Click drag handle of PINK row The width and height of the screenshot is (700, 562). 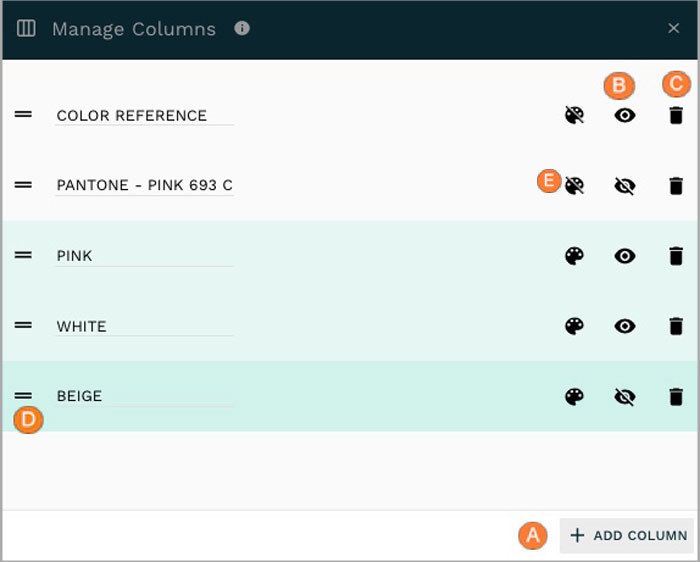tap(23, 255)
